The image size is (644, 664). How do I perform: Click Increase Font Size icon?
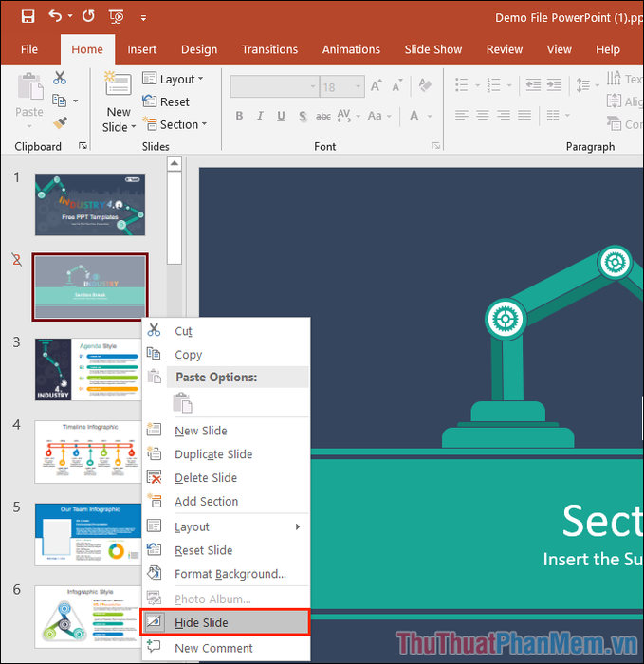pos(376,85)
